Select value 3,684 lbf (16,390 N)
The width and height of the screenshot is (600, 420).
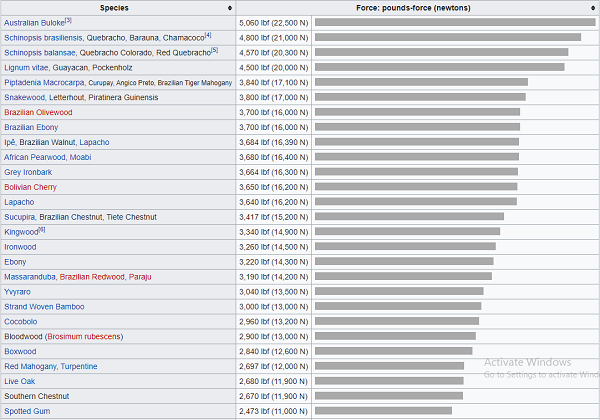click(x=274, y=142)
